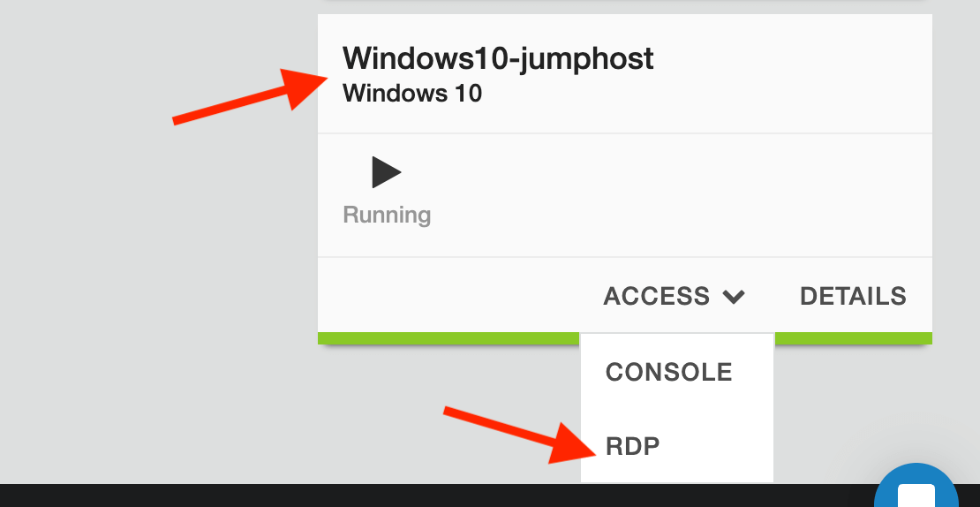
Task: Open the DETAILS view of the VM
Action: pos(853,296)
